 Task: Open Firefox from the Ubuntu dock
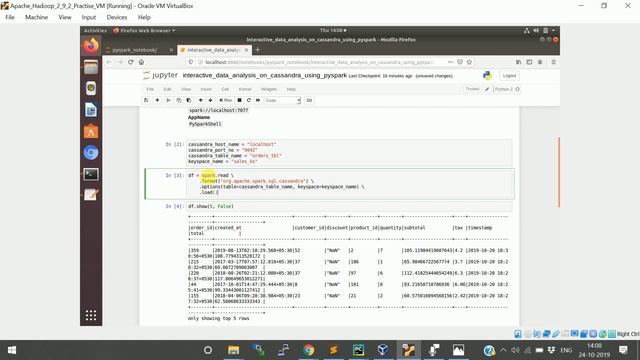coord(91,45)
